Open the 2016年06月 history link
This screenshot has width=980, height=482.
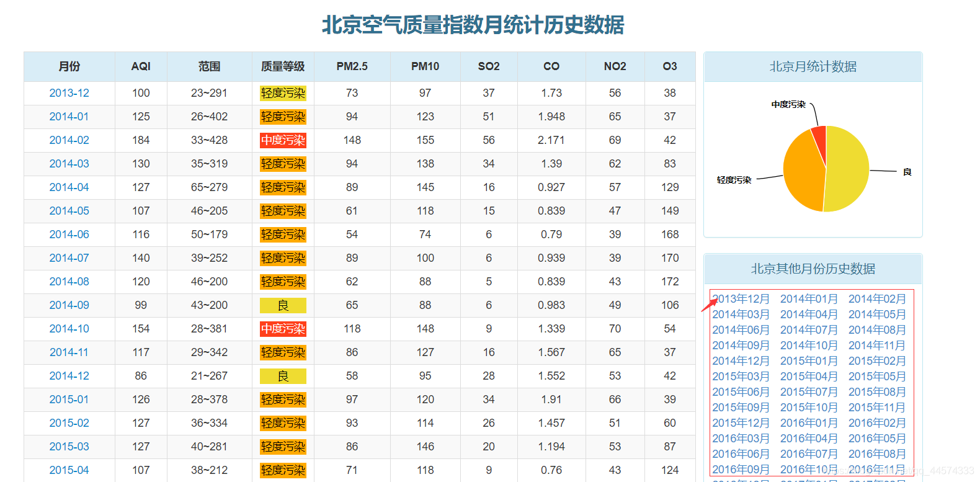pyautogui.click(x=741, y=454)
